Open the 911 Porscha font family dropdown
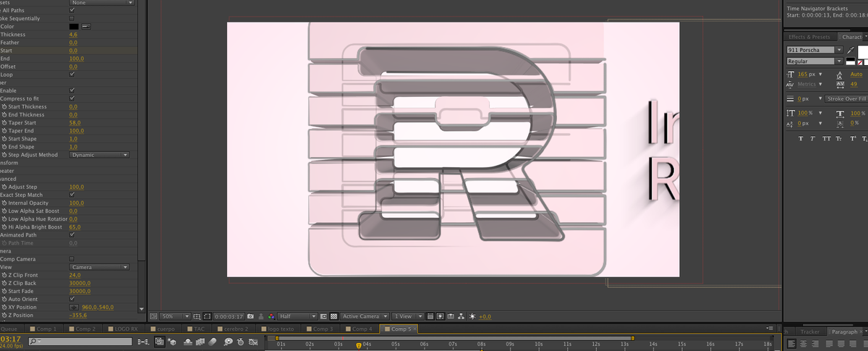Screen dimensions: 868x351 tap(815, 50)
